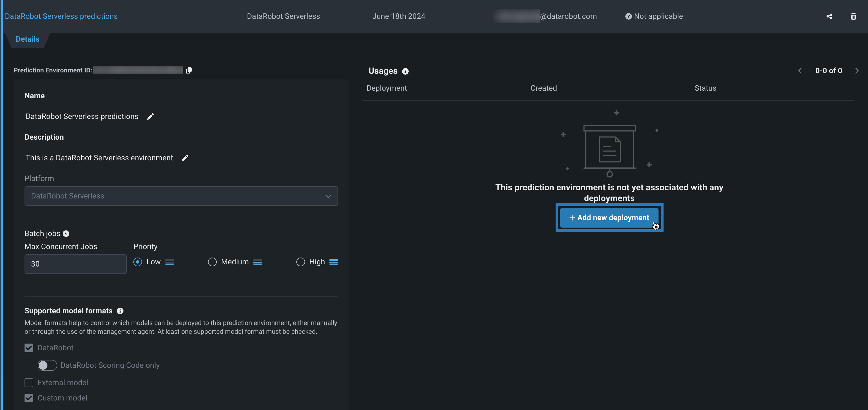Image resolution: width=868 pixels, height=410 pixels.
Task: Click the Add new deployment button
Action: click(609, 218)
